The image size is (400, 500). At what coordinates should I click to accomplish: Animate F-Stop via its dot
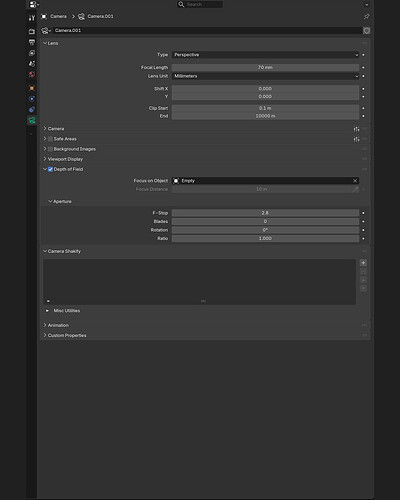[363, 213]
